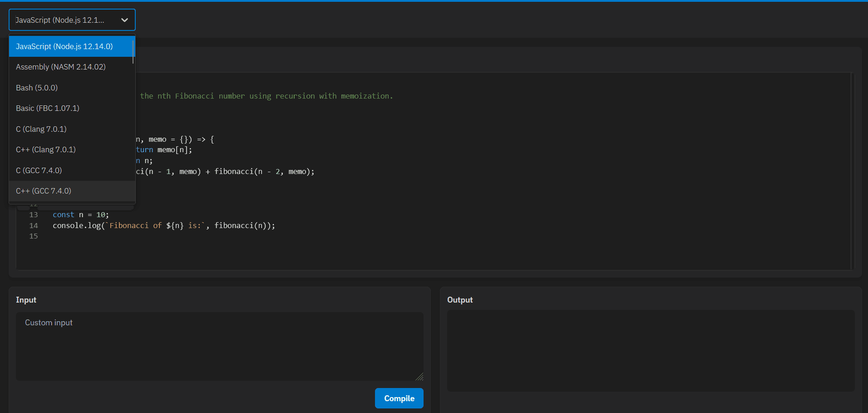Click the console.log statement on line 14
Image resolution: width=868 pixels, height=413 pixels.
163,225
